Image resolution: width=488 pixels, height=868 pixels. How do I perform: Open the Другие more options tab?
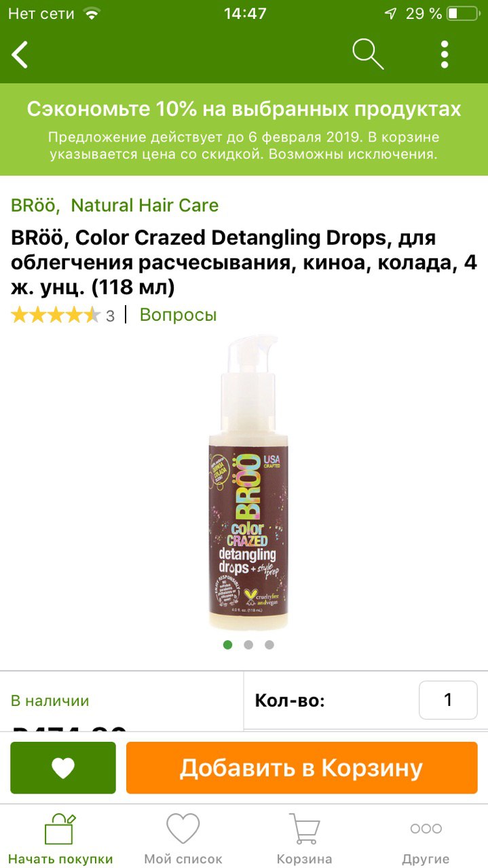(426, 839)
